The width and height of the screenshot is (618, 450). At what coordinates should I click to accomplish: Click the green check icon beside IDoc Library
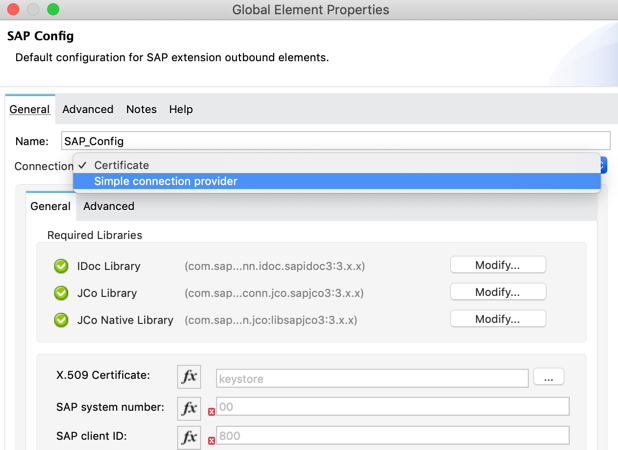[x=61, y=266]
